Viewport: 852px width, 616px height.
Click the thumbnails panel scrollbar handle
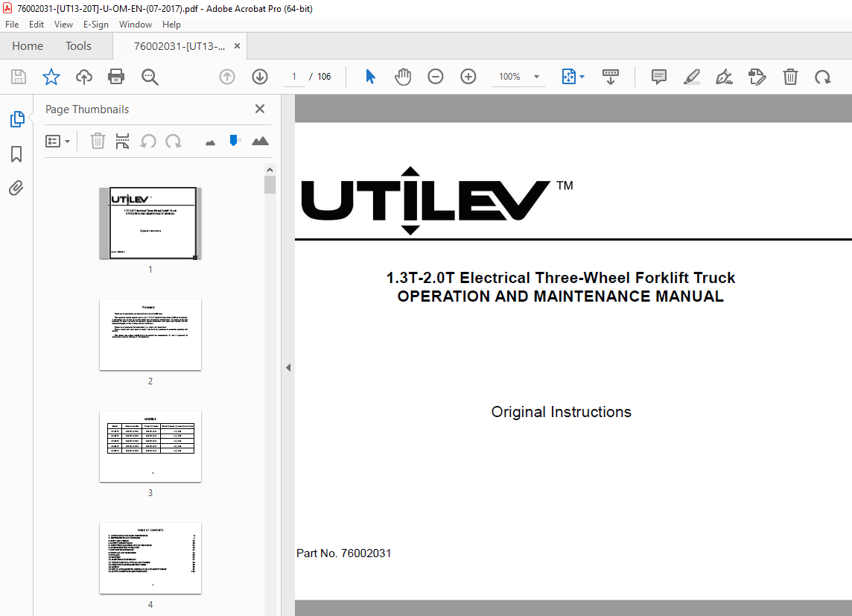(270, 185)
